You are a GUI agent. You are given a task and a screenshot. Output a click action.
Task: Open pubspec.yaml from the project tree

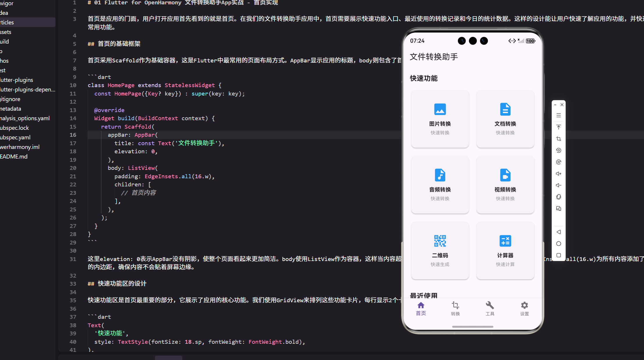(x=15, y=137)
